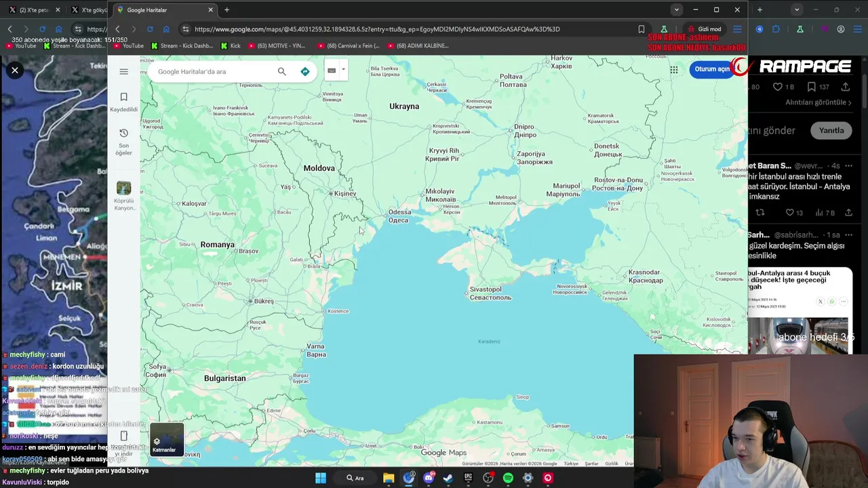
Task: Open OBS Studio from the taskbar
Action: point(488,478)
